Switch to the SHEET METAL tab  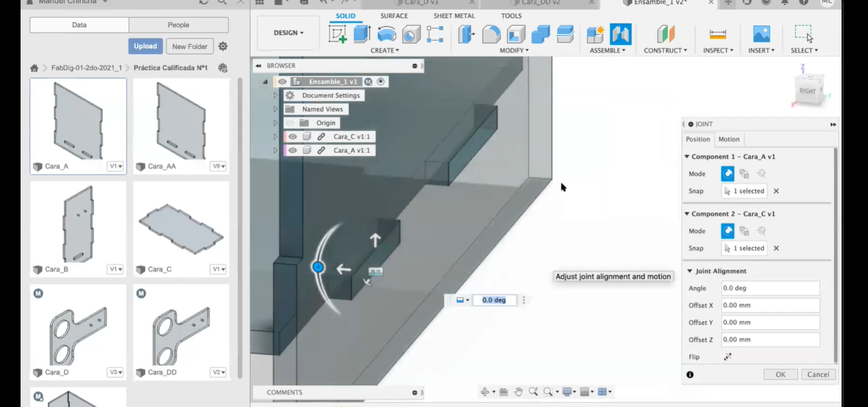coord(454,16)
